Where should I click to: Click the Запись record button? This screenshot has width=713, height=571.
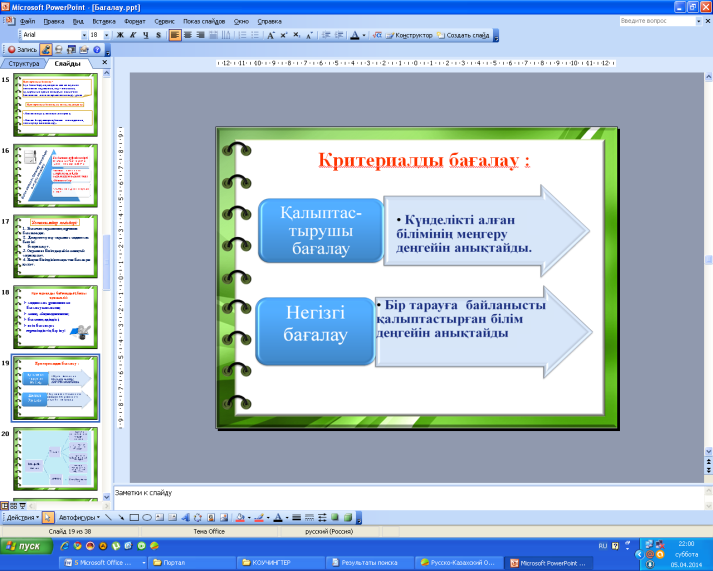click(22, 50)
